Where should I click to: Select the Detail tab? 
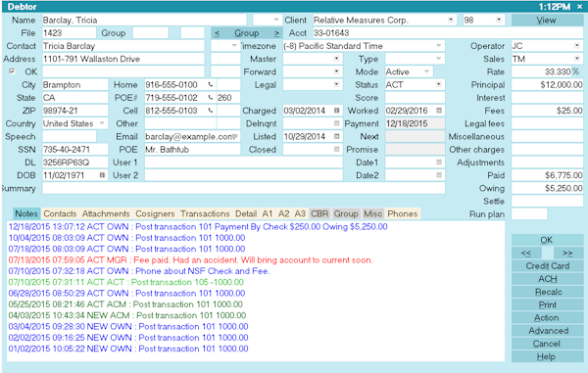[246, 213]
